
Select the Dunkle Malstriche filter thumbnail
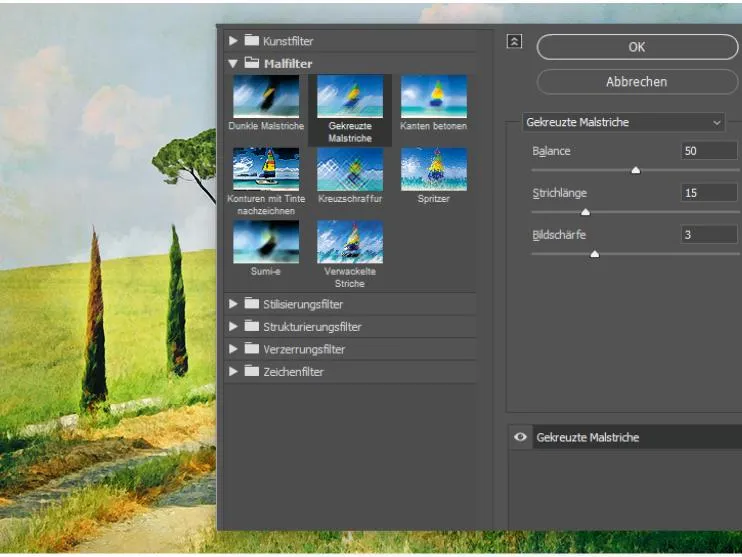click(265, 96)
